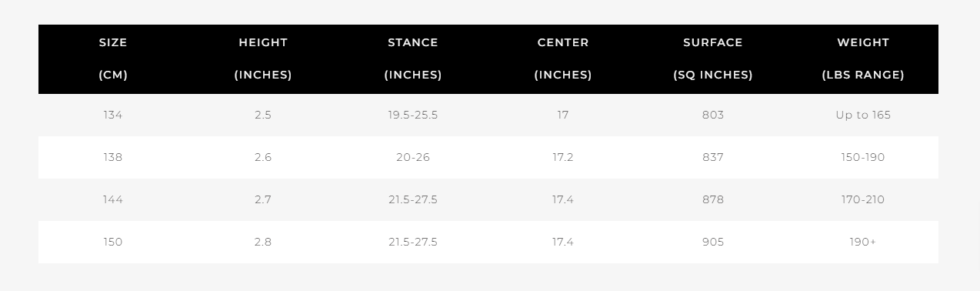Click the 878 surface value
Viewport: 980px width, 291px height.
713,199
